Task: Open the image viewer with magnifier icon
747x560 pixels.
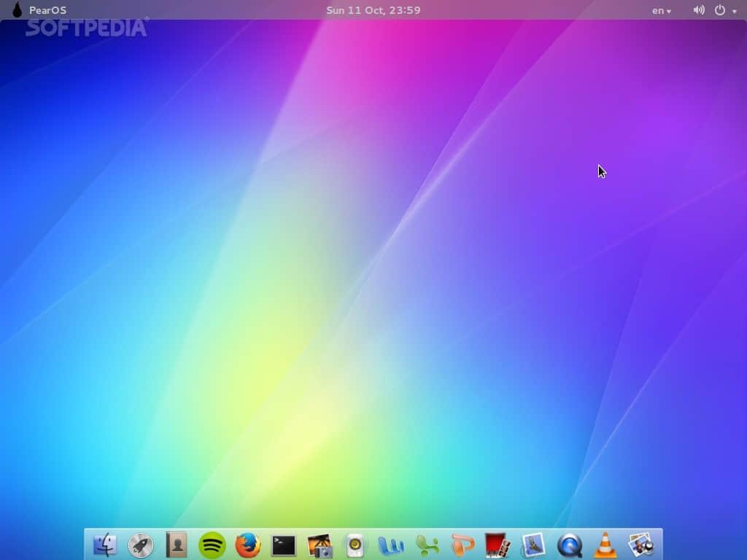Action: coord(640,544)
